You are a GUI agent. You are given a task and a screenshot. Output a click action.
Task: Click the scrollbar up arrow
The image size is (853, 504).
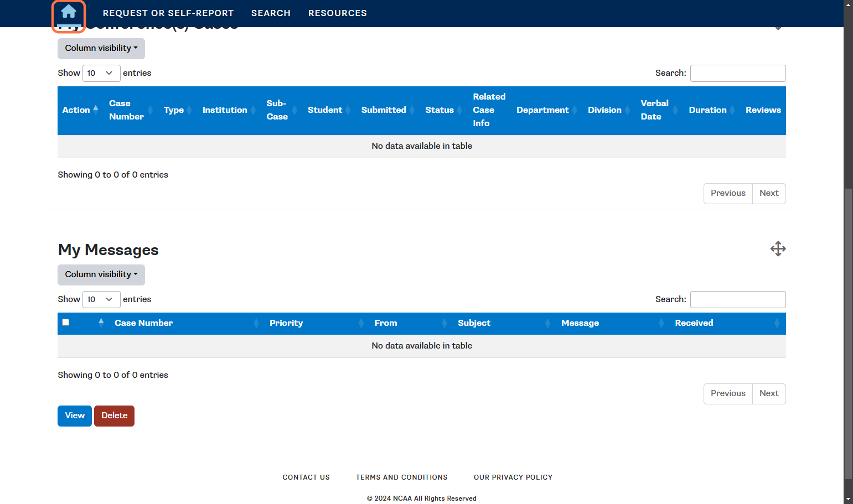coord(848,4)
